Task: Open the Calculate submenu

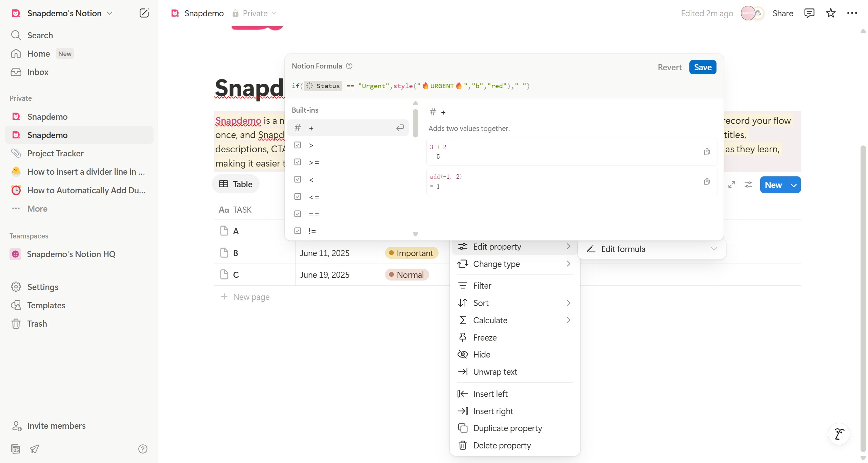Action: click(x=514, y=320)
